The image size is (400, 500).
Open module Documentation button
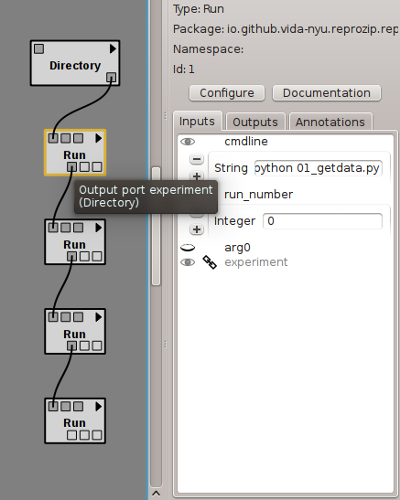coord(327,93)
